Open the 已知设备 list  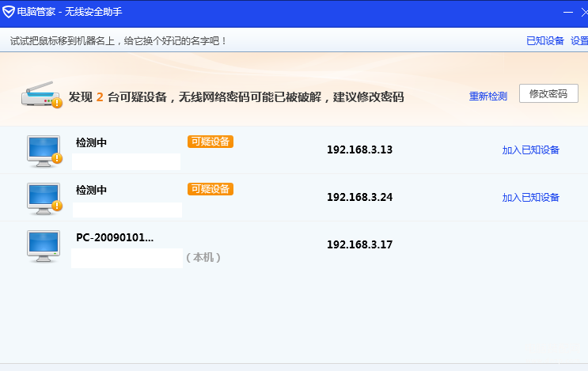[545, 41]
